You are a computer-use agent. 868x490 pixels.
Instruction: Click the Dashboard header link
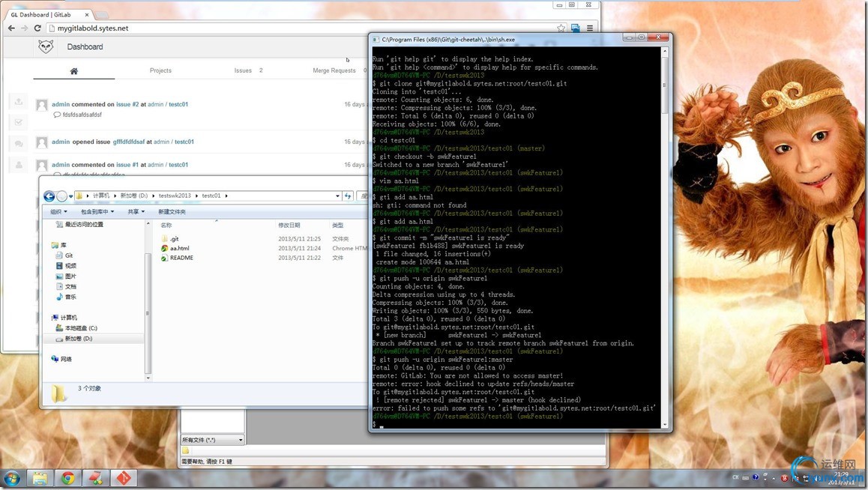click(x=85, y=47)
